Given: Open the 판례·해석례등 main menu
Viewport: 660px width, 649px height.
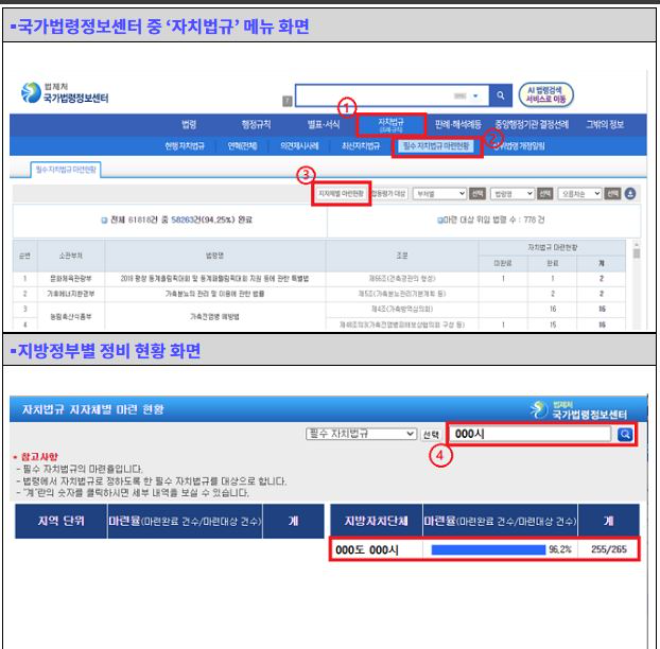Looking at the screenshot, I should [x=458, y=125].
